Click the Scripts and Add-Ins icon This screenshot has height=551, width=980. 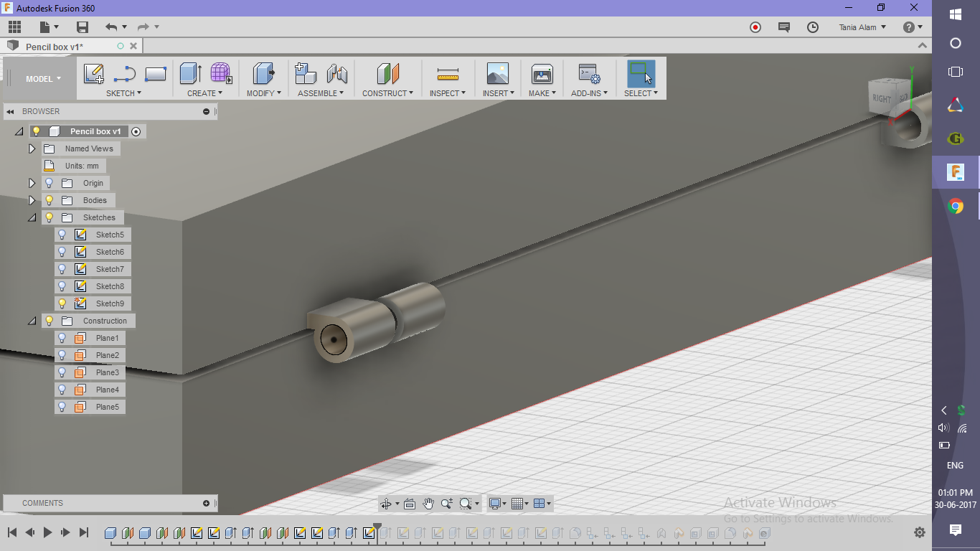[590, 73]
